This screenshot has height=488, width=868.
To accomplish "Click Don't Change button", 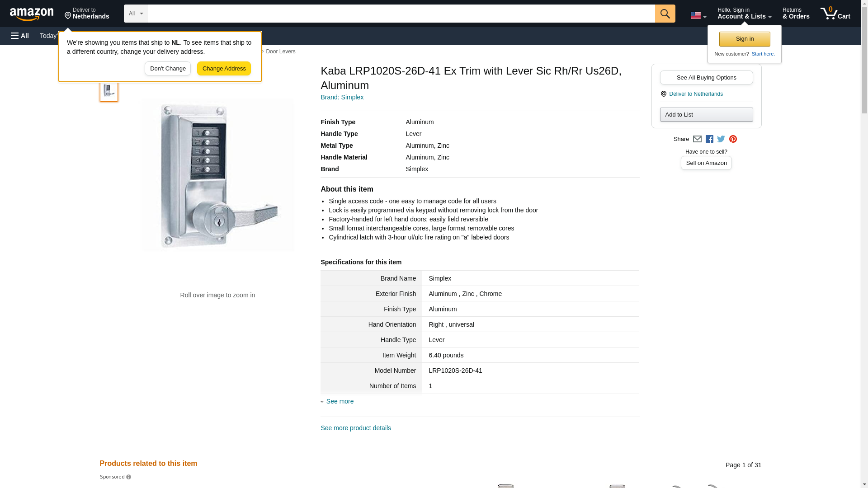I will [168, 69].
